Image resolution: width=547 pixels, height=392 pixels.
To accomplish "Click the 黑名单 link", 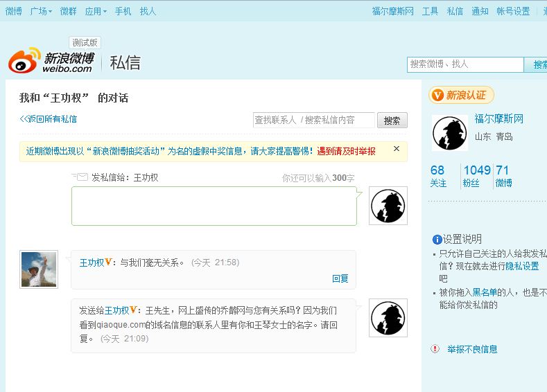I will tap(485, 292).
